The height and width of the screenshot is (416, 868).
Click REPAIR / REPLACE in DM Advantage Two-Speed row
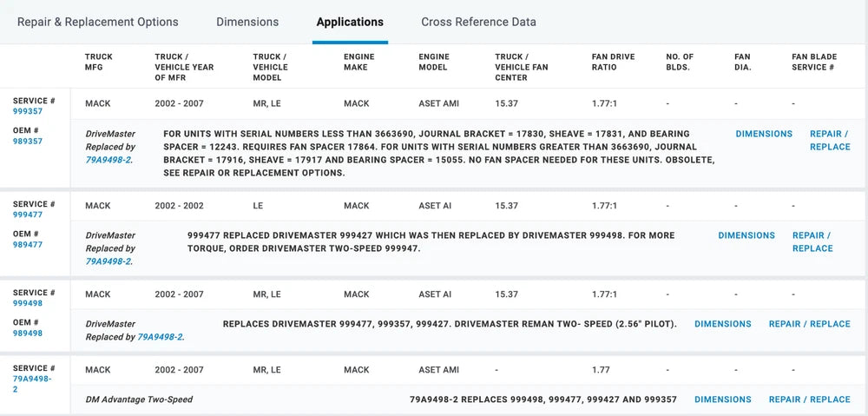[x=809, y=399]
